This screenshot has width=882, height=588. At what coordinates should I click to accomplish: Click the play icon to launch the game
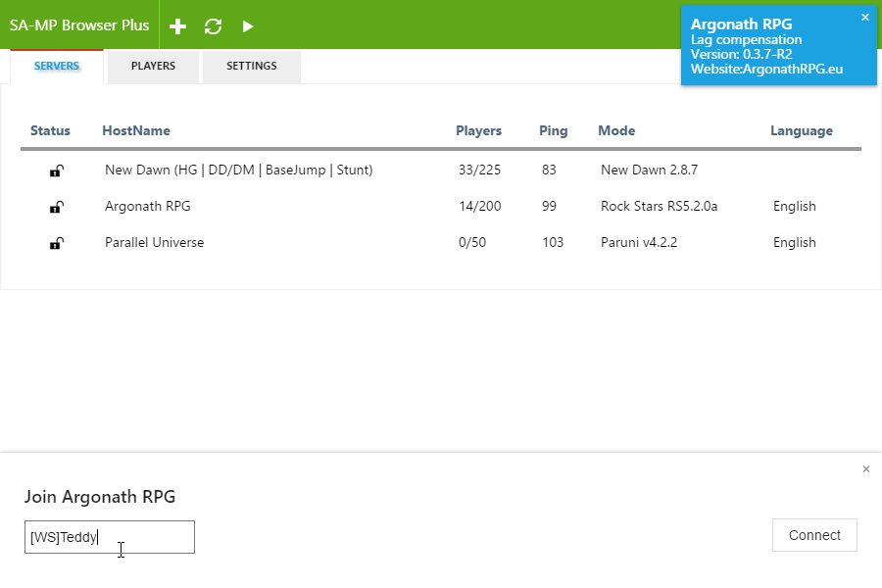pyautogui.click(x=248, y=25)
